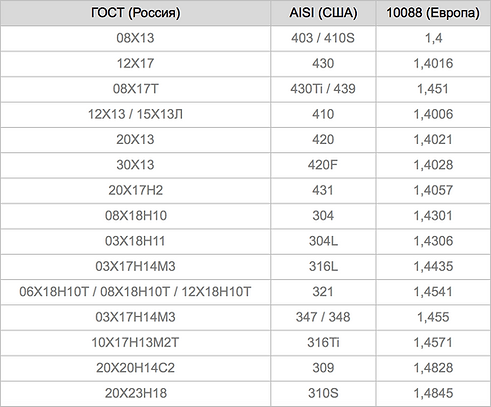Click the 316Ti cell
Image resolution: width=491 pixels, height=407 pixels.
(x=323, y=342)
